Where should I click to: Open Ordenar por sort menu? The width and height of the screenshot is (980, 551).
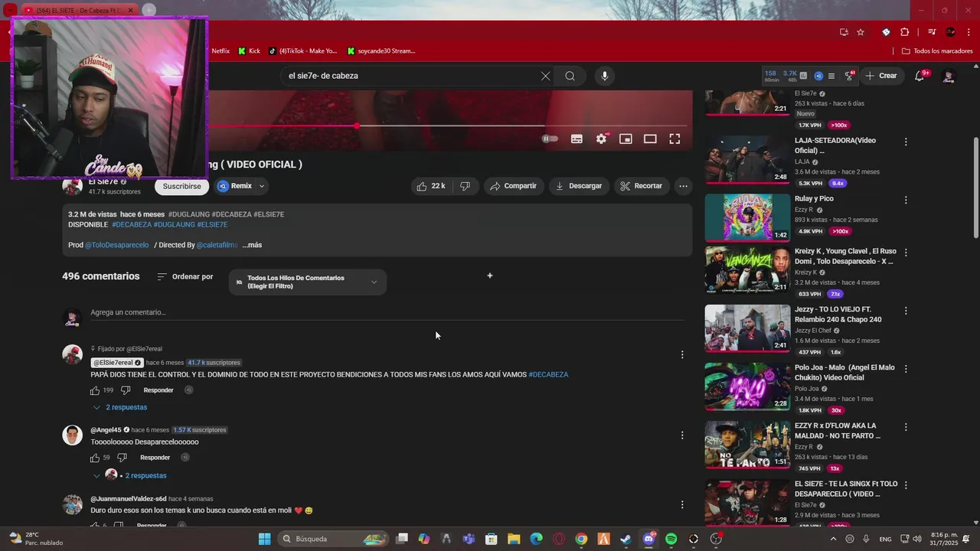pyautogui.click(x=185, y=276)
